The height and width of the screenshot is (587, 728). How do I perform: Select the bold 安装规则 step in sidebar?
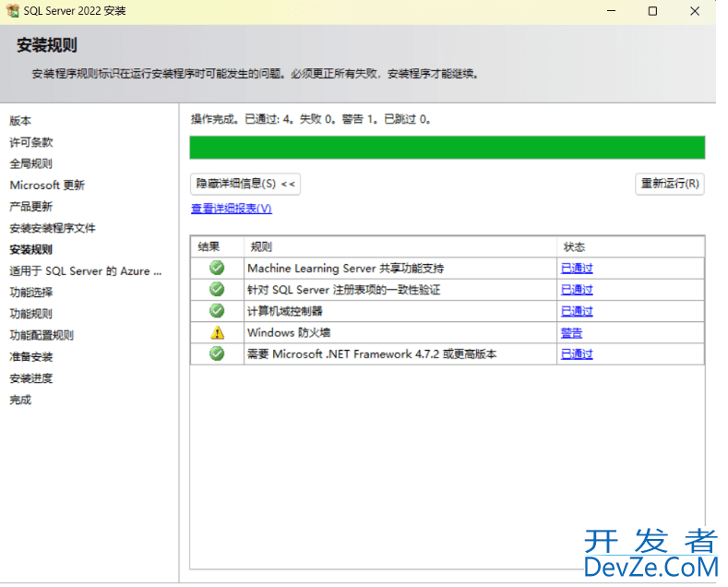pyautogui.click(x=31, y=249)
